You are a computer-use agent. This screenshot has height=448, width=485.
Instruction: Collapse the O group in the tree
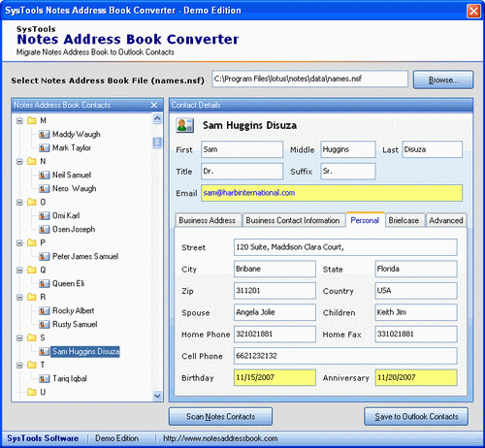(x=19, y=203)
